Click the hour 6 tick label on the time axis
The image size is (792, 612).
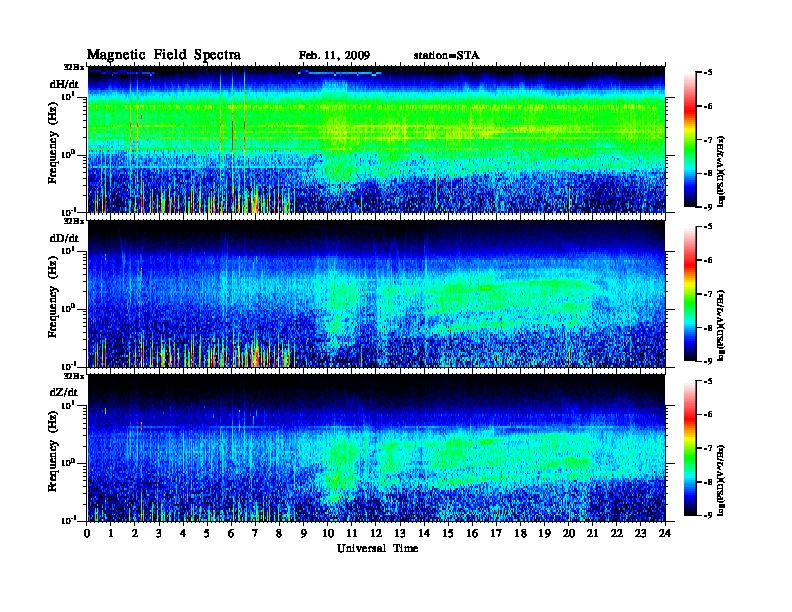(231, 533)
